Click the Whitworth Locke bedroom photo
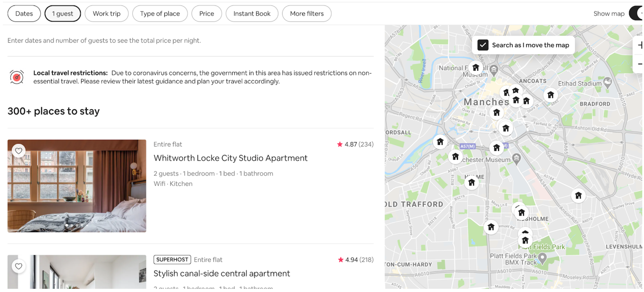 point(77,186)
